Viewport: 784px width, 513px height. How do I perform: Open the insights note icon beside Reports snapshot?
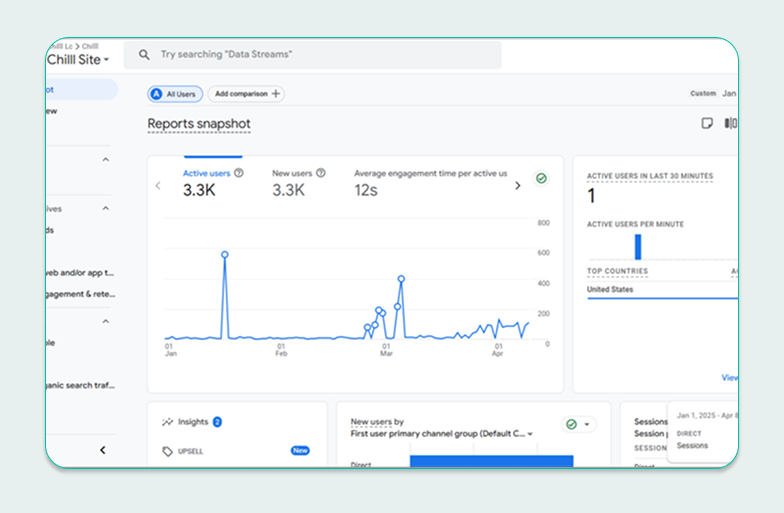707,124
